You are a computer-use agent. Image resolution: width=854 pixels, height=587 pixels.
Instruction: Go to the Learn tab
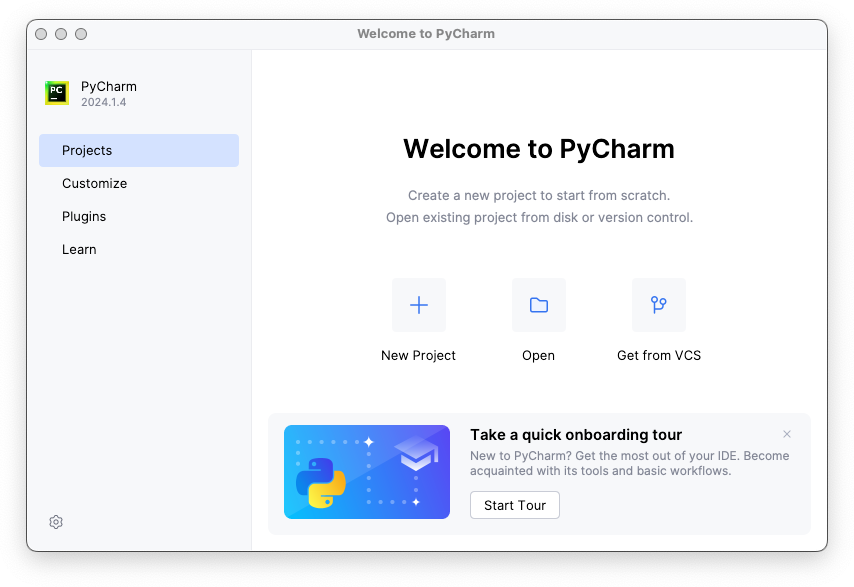tap(139, 249)
